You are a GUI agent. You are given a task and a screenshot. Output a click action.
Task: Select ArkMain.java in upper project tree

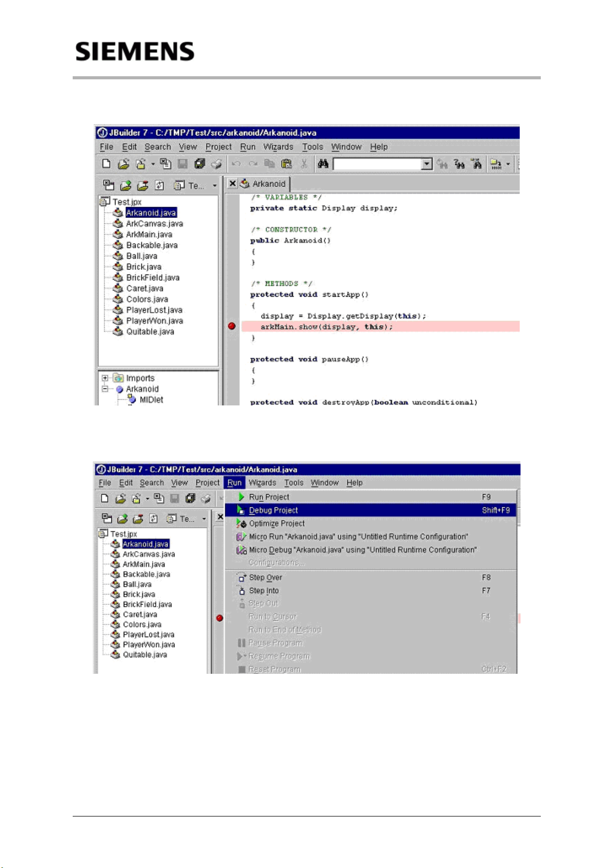(x=149, y=234)
